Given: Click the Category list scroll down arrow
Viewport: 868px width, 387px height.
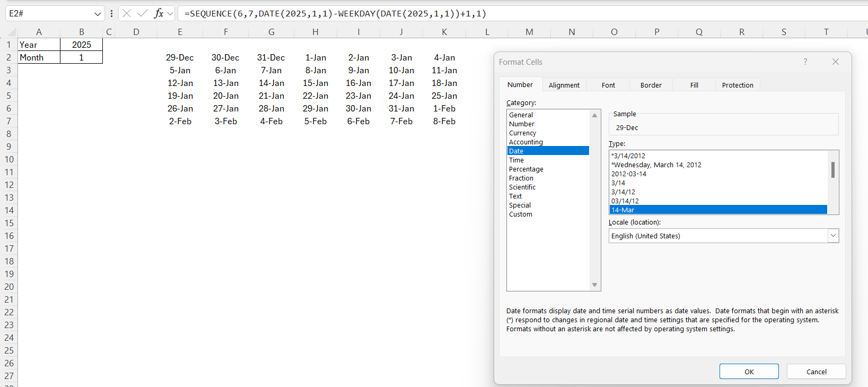Looking at the screenshot, I should click(x=595, y=285).
